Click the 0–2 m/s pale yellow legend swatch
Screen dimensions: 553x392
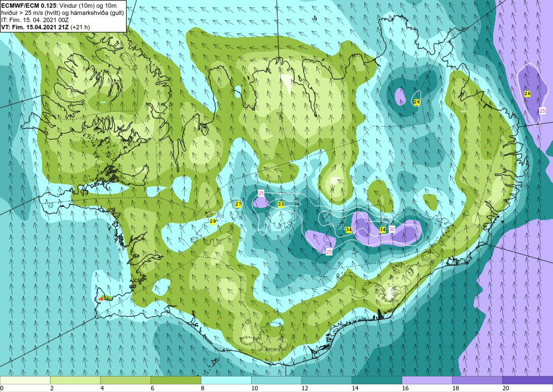click(x=25, y=380)
